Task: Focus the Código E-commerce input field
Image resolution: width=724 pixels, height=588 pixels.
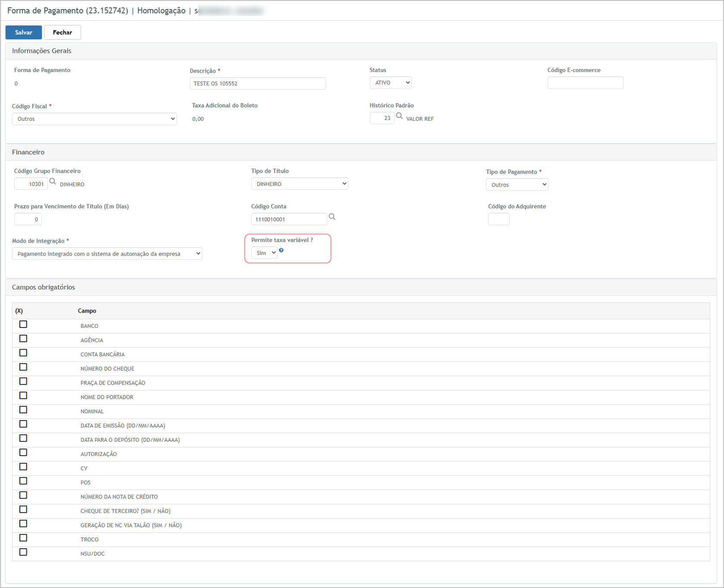Action: pos(586,83)
